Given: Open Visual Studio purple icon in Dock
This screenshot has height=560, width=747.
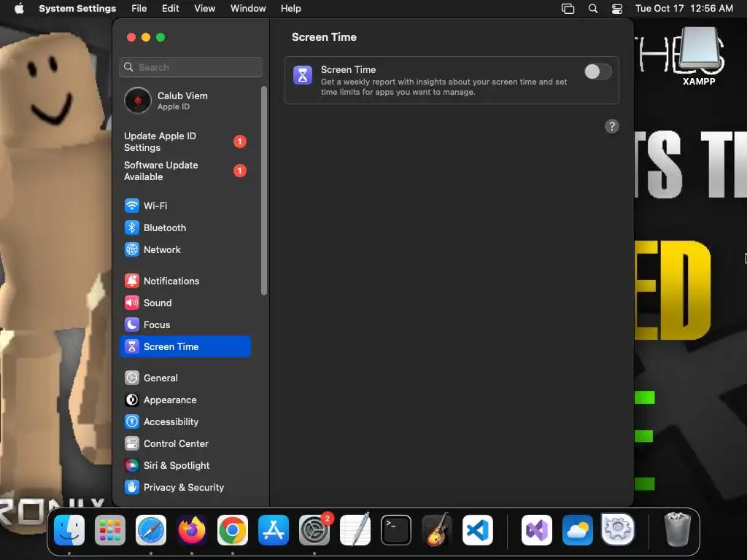Looking at the screenshot, I should [x=537, y=530].
